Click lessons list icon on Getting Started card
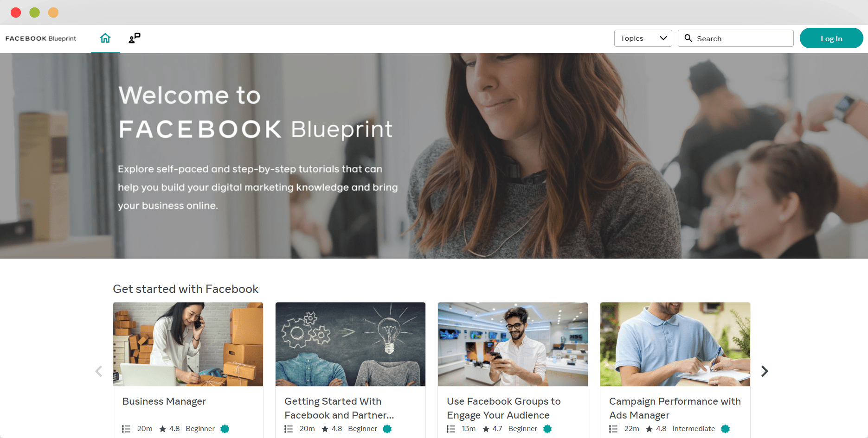This screenshot has height=438, width=868. point(289,429)
